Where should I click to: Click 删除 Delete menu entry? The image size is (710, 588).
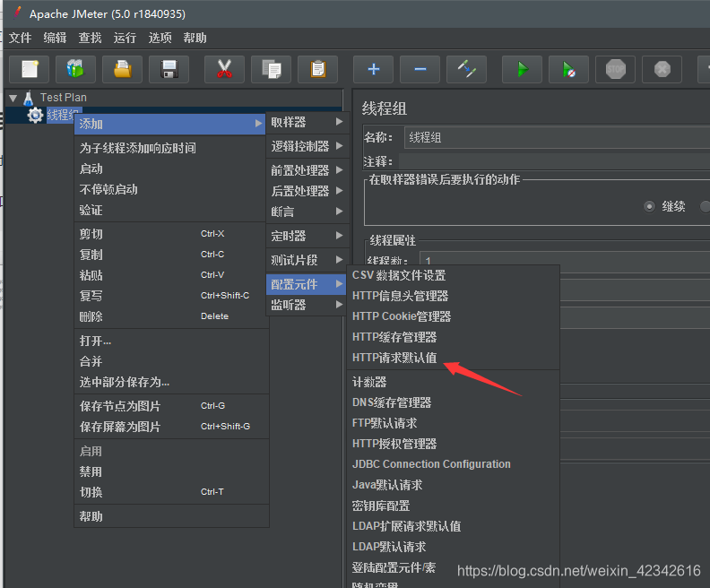click(x=171, y=316)
